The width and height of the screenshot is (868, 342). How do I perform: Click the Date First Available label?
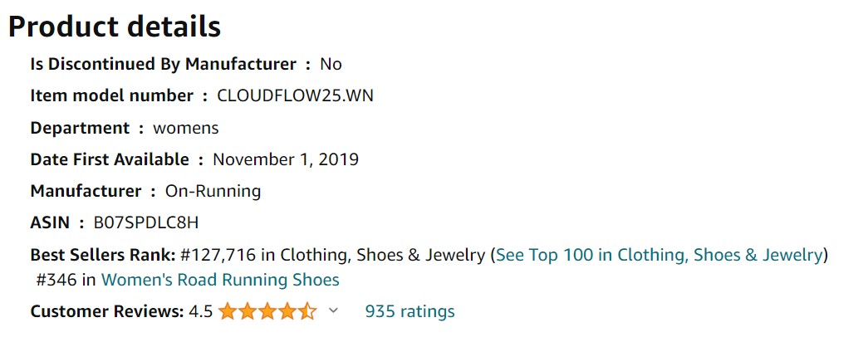coord(110,159)
